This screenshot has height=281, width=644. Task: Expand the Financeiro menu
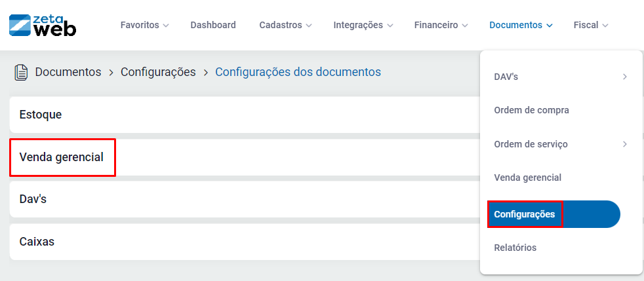(441, 26)
